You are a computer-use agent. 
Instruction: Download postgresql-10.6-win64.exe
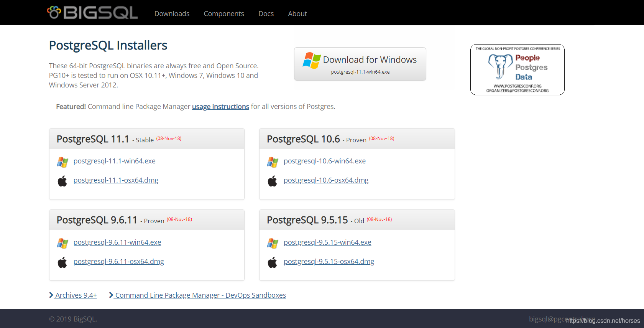(x=325, y=161)
